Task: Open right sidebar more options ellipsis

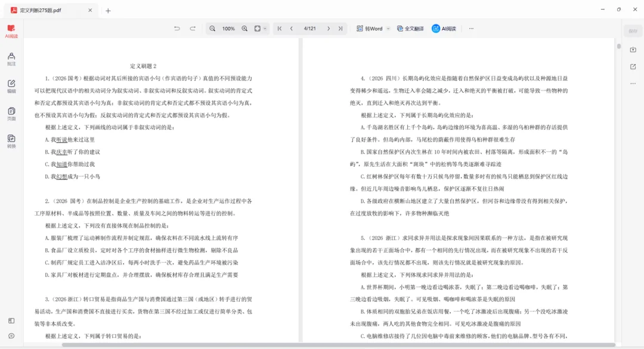Action: 633,83
